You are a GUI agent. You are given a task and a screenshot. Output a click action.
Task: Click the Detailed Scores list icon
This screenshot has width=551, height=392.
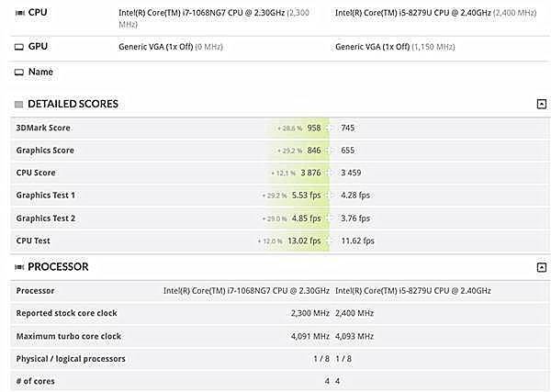point(18,104)
